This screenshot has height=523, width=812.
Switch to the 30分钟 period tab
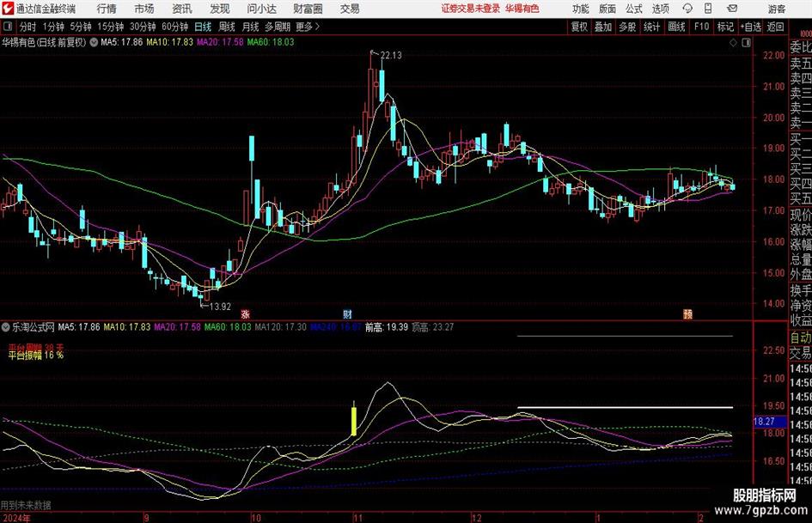[143, 27]
